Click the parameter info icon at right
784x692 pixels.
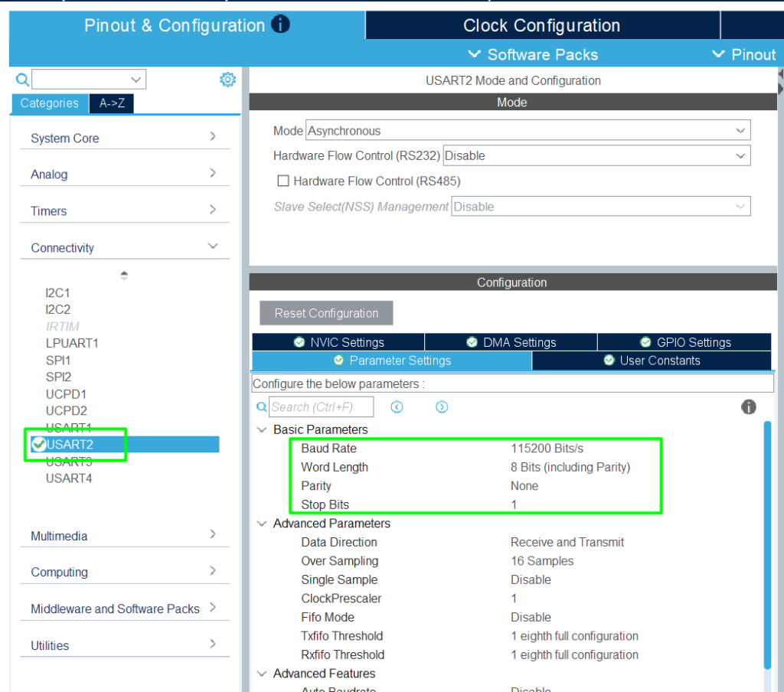(x=749, y=407)
